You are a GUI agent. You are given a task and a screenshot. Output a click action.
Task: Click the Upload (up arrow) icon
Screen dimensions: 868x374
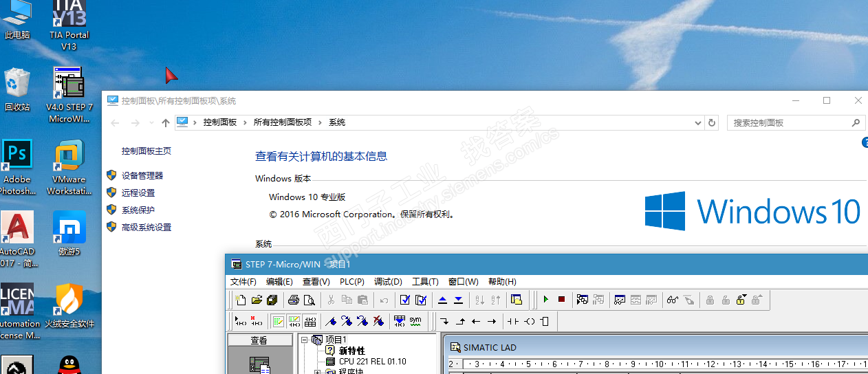[x=442, y=300]
